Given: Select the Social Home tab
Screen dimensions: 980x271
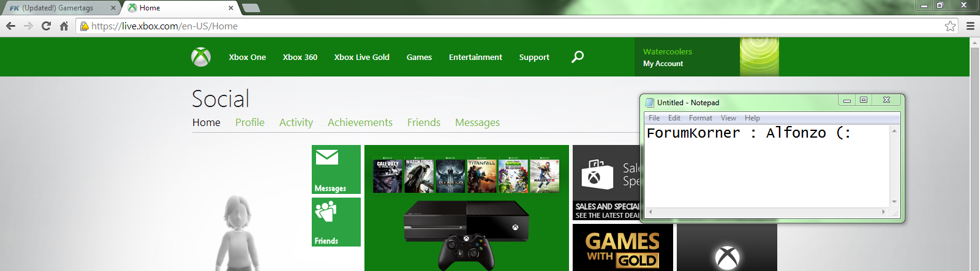Looking at the screenshot, I should [206, 122].
